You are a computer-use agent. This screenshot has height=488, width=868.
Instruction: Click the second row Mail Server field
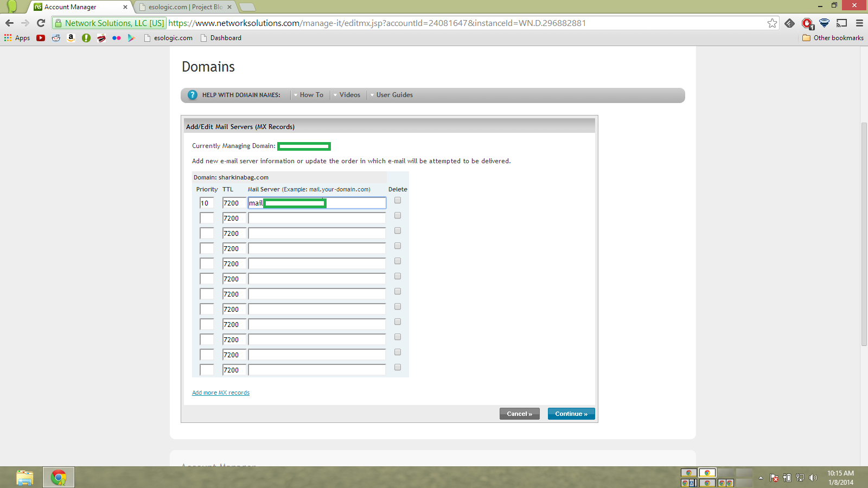pyautogui.click(x=317, y=218)
